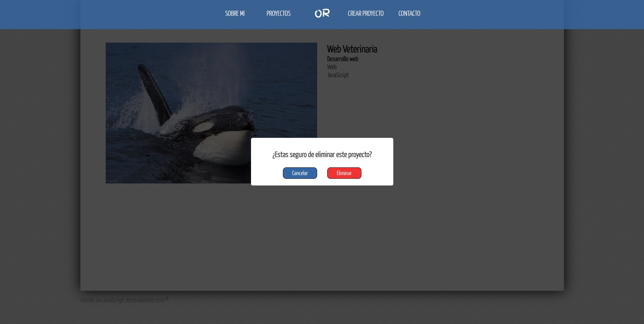Screen dimensions: 644x324
Task: Click the Desarrollo web subtitle
Action: pyautogui.click(x=343, y=59)
